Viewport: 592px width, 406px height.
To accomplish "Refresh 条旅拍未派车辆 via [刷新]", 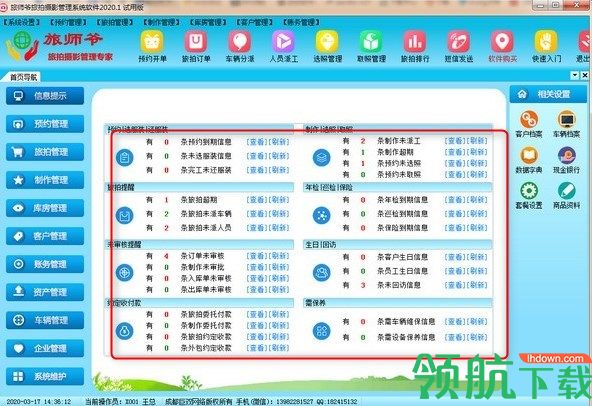I will coord(279,214).
